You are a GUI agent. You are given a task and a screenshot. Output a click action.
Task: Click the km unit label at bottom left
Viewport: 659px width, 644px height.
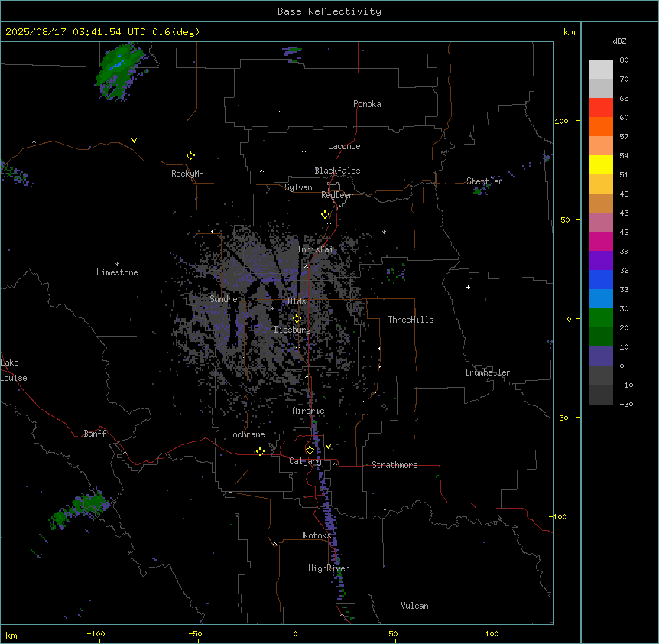11,635
